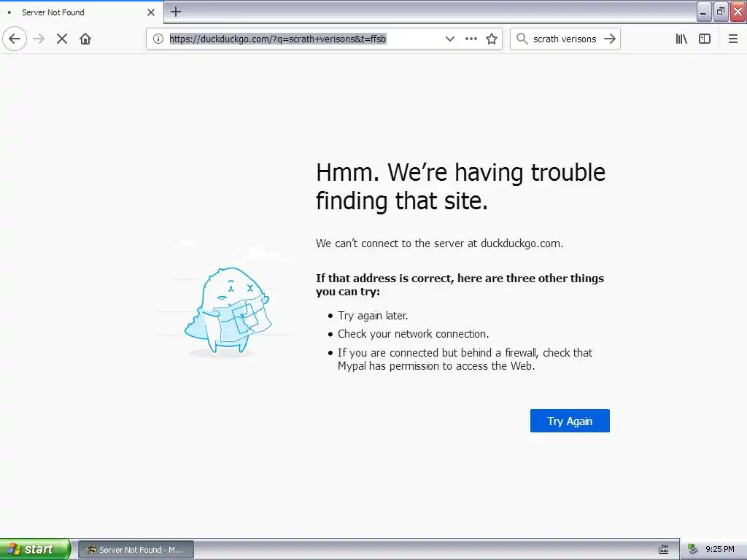Open a new tab with plus
Image resolution: width=747 pixels, height=560 pixels.
(176, 12)
